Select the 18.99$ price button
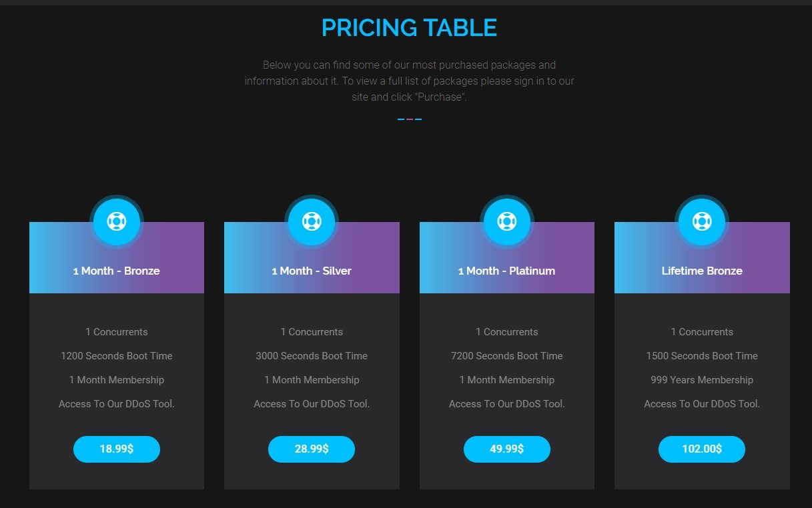 117,449
